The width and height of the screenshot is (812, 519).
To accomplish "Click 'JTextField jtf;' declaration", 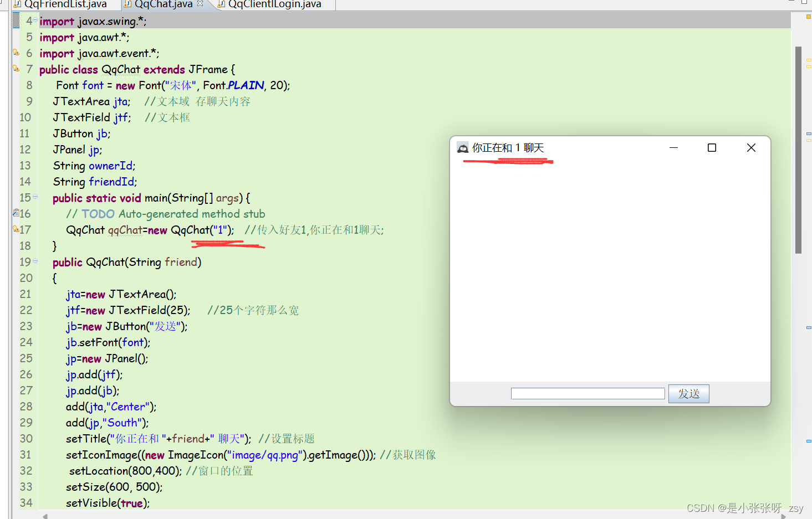I will point(92,117).
